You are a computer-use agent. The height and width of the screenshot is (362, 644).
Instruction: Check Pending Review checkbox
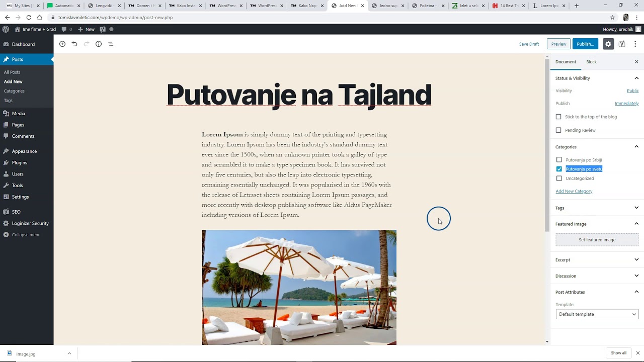pos(558,130)
